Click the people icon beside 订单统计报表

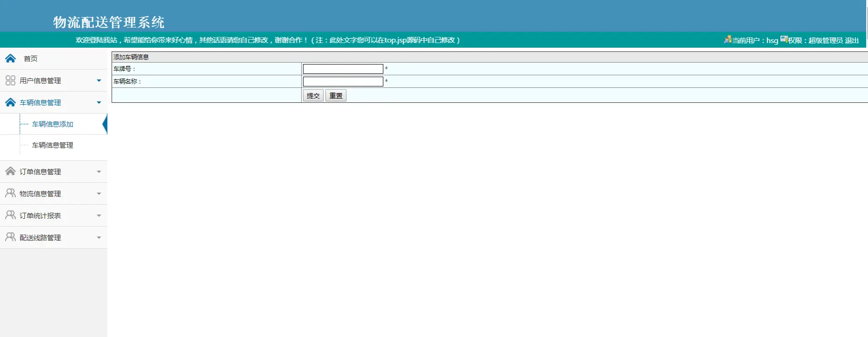[x=10, y=215]
